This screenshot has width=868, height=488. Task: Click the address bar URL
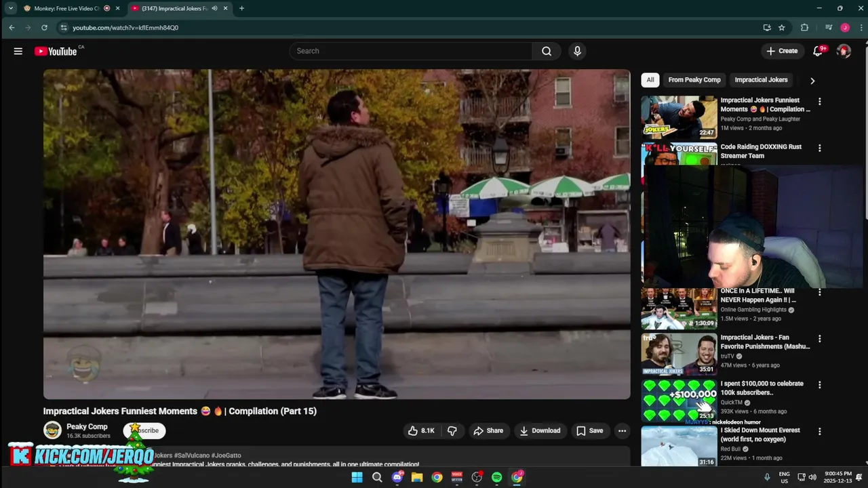[x=125, y=28]
